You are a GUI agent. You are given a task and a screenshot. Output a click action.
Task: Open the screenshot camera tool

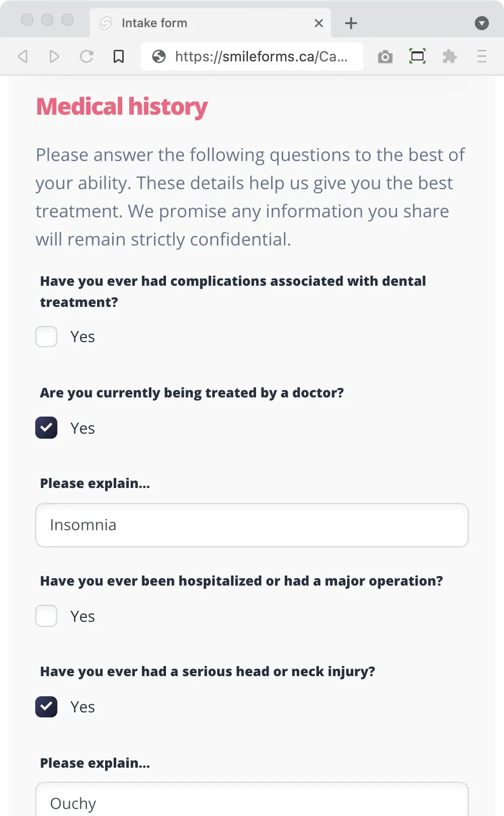tap(385, 56)
